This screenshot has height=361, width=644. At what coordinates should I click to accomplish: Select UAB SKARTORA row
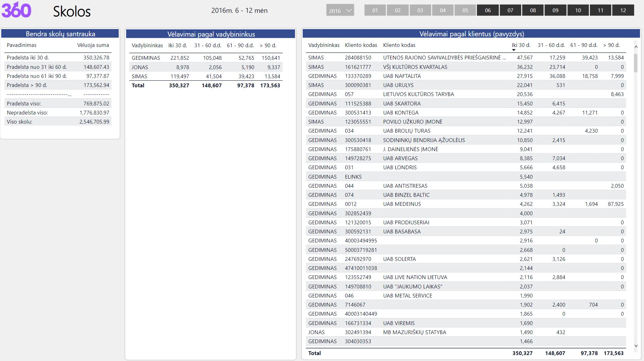[x=466, y=103]
